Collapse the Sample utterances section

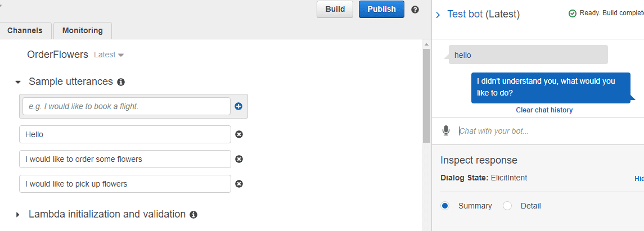point(17,82)
